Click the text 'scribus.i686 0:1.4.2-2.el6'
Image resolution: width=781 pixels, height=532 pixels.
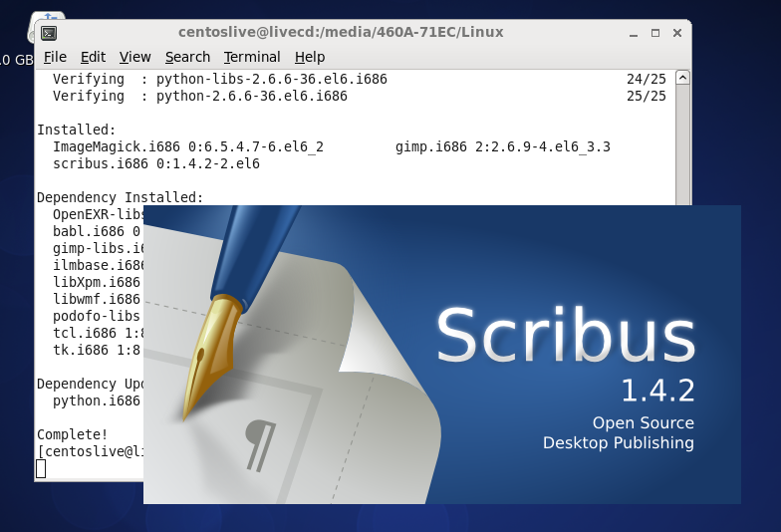click(156, 163)
